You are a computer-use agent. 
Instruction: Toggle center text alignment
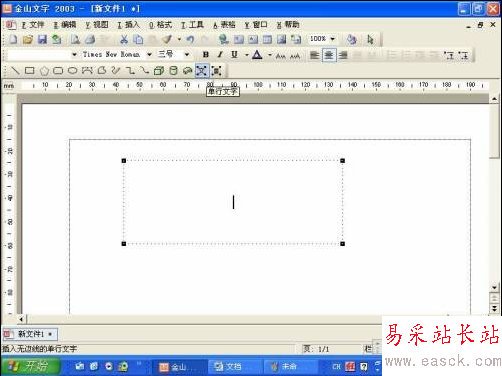pos(329,55)
